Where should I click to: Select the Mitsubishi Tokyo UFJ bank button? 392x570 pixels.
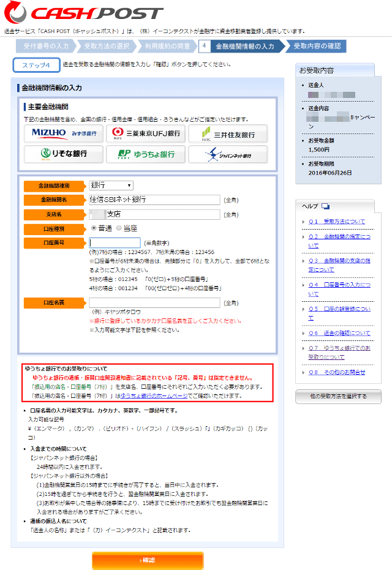pyautogui.click(x=146, y=133)
